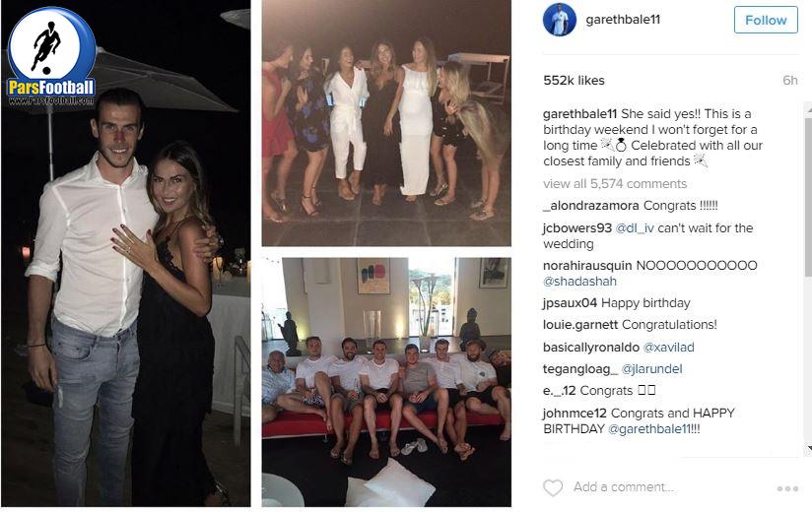Open the 552k likes list
812x512 pixels.
[x=574, y=80]
